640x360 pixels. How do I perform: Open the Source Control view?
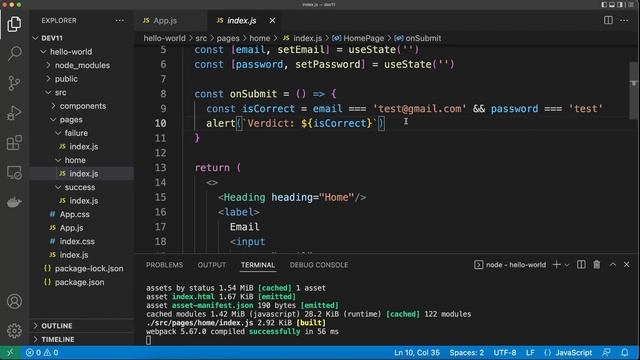pyautogui.click(x=14, y=83)
